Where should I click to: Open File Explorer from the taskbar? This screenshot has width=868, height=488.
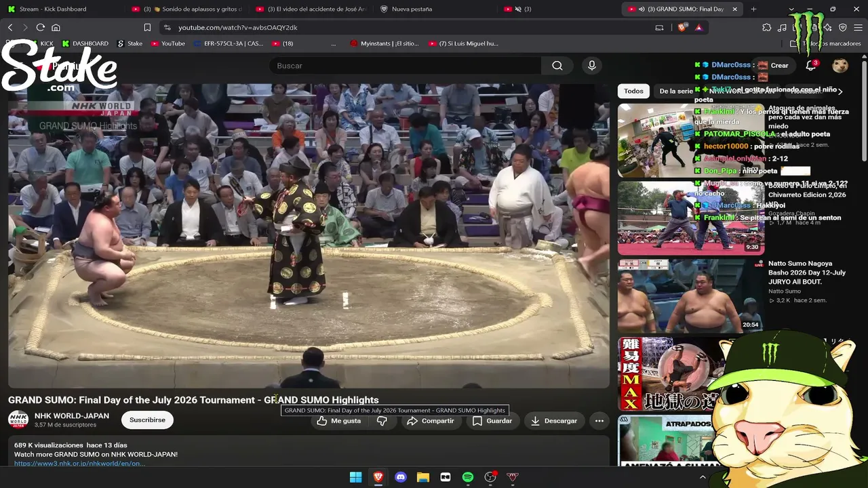(423, 477)
